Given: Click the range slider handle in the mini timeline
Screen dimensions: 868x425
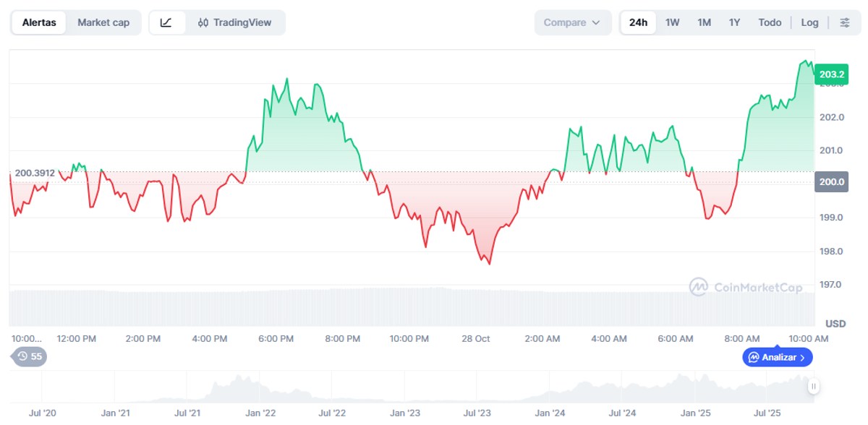Looking at the screenshot, I should (x=814, y=387).
